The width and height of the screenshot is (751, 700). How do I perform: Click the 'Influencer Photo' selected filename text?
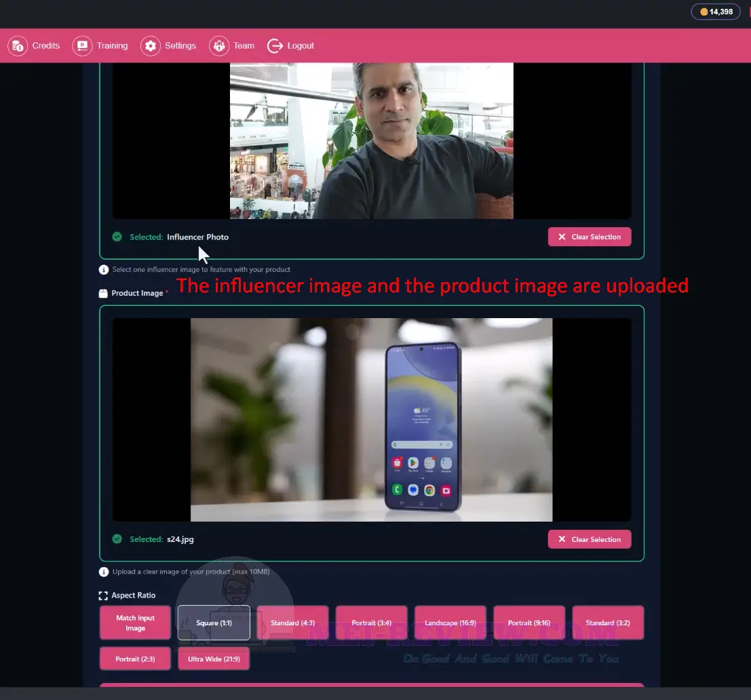[198, 237]
